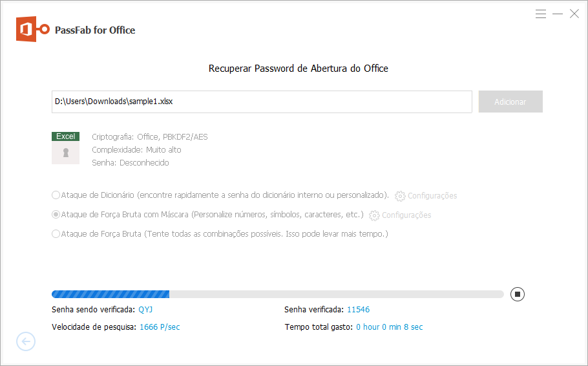Click the PassFab for Office logo
The width and height of the screenshot is (588, 366).
32,29
